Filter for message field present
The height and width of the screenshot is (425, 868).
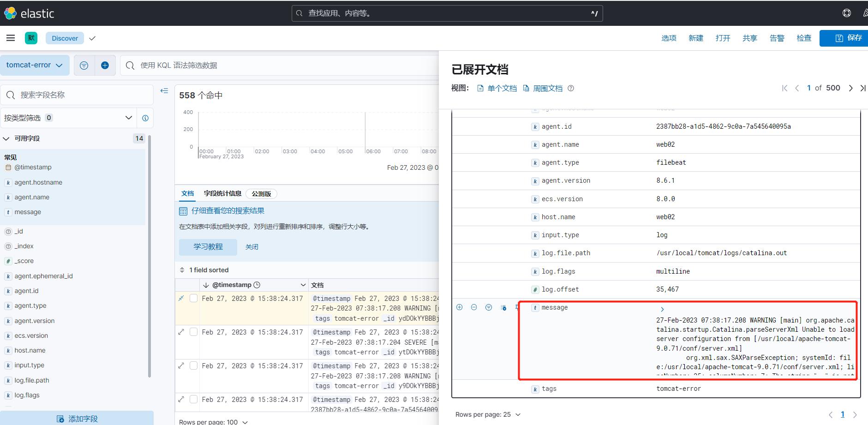pyautogui.click(x=489, y=307)
